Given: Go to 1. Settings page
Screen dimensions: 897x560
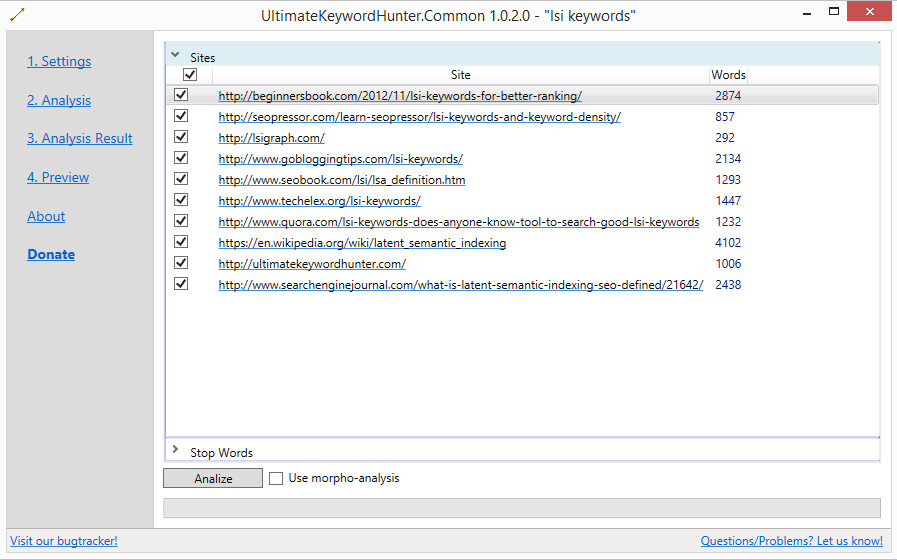Looking at the screenshot, I should click(x=59, y=61).
